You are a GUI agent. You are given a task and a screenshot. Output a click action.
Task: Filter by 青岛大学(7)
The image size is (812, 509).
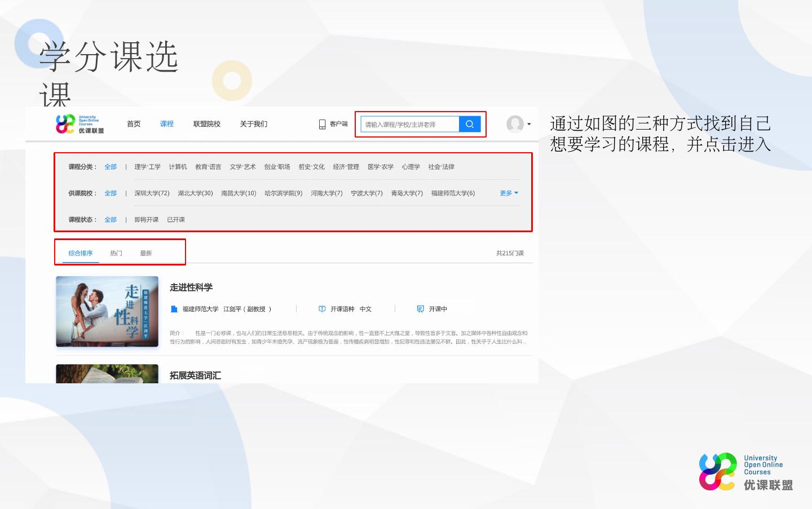pos(407,193)
